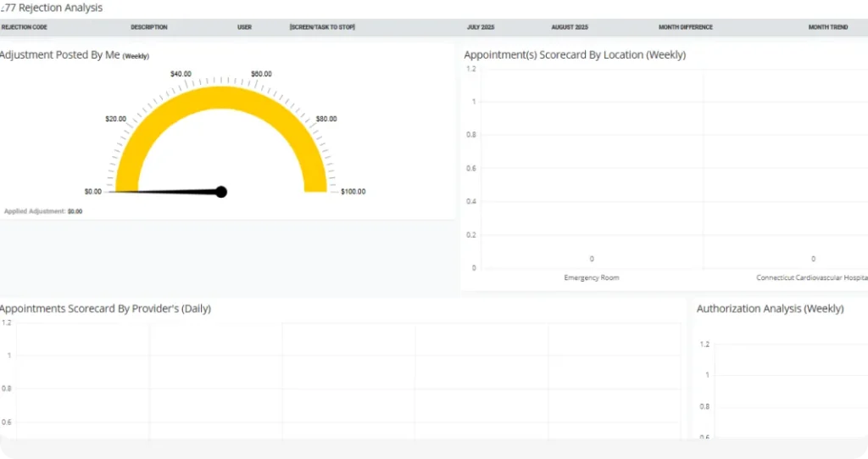Click the MONTH TREND column header
The height and width of the screenshot is (459, 868).
(x=828, y=27)
